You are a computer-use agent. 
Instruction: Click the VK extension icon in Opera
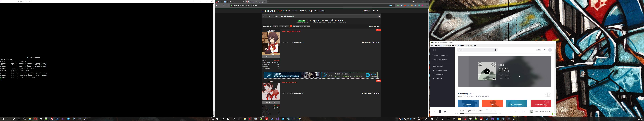(x=401, y=5)
